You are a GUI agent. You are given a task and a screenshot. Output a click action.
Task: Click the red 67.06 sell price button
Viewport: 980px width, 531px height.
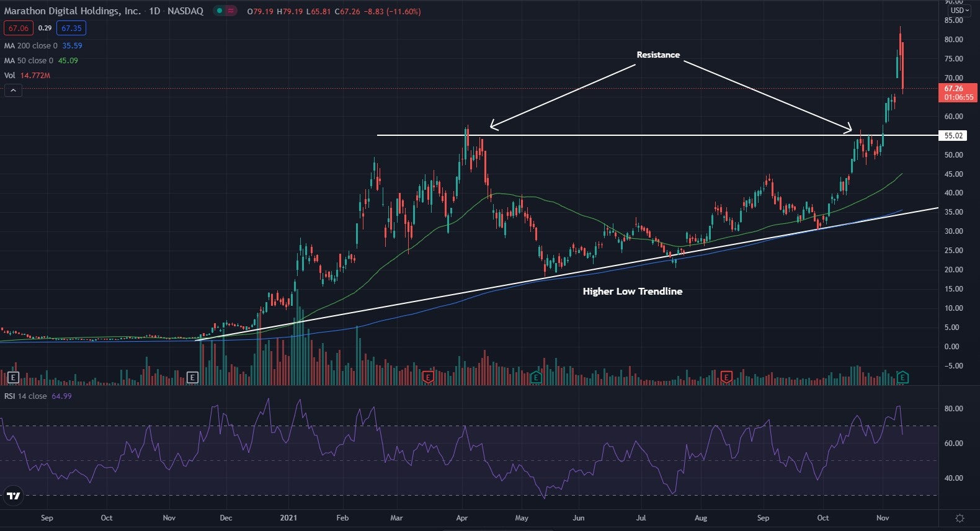coord(19,28)
